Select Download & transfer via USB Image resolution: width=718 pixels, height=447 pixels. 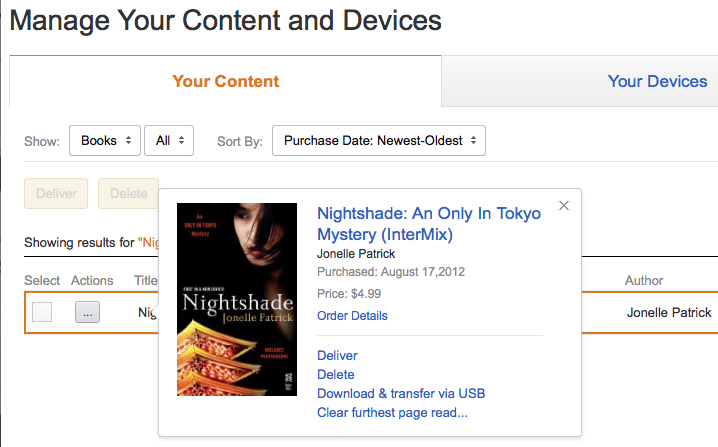pyautogui.click(x=400, y=394)
